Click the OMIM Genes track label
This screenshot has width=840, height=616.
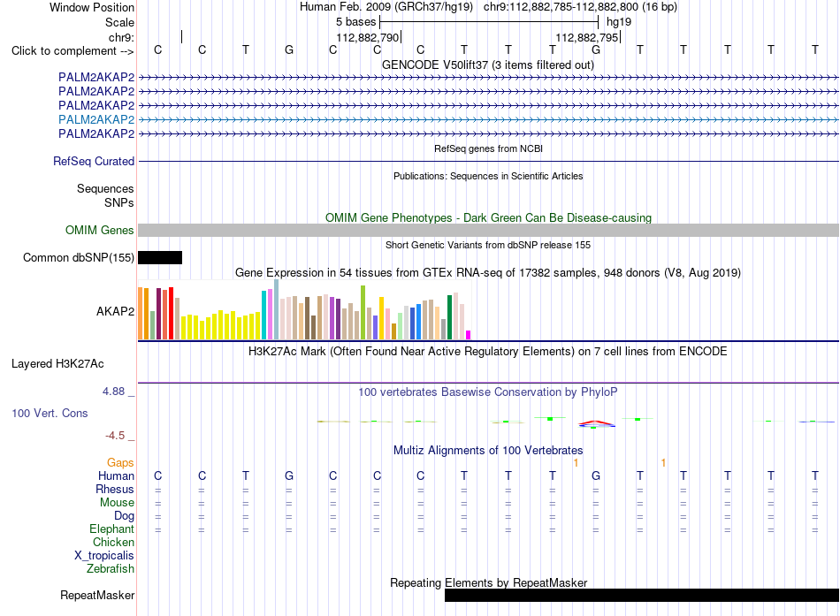tap(100, 231)
